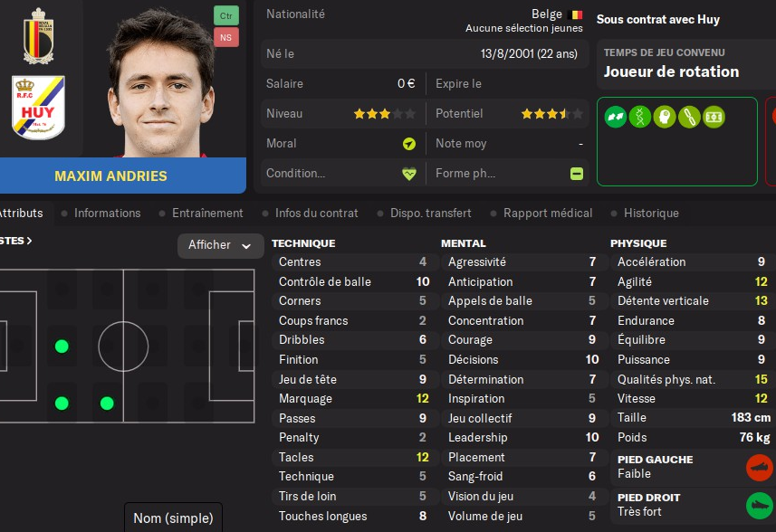Click the head profile trait icon
The height and width of the screenshot is (532, 776).
pyautogui.click(x=665, y=117)
